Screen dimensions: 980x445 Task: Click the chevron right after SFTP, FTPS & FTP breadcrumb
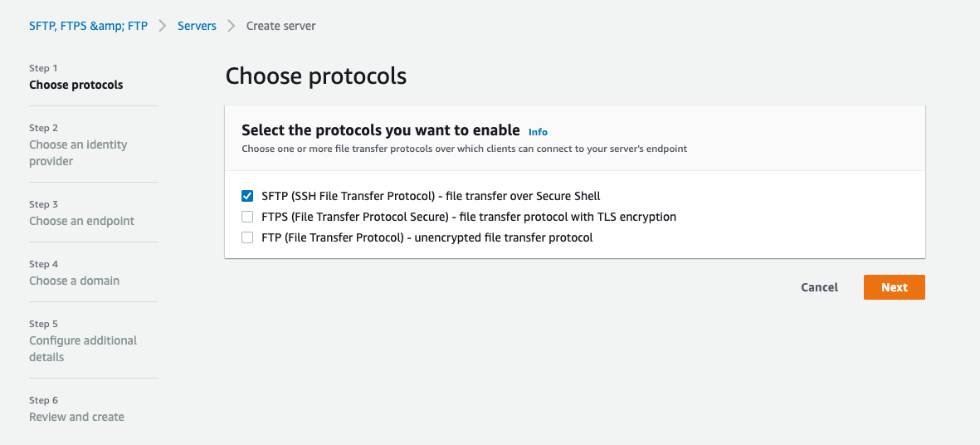(163, 26)
